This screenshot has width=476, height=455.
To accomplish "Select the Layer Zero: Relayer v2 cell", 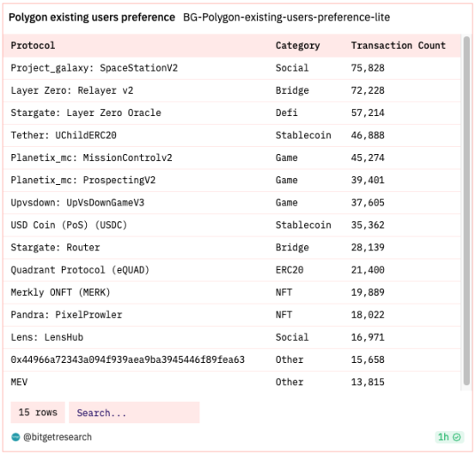I will [x=72, y=90].
